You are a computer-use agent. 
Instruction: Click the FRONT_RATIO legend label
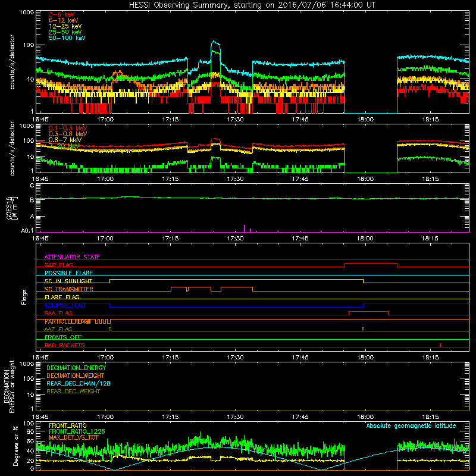click(x=68, y=425)
